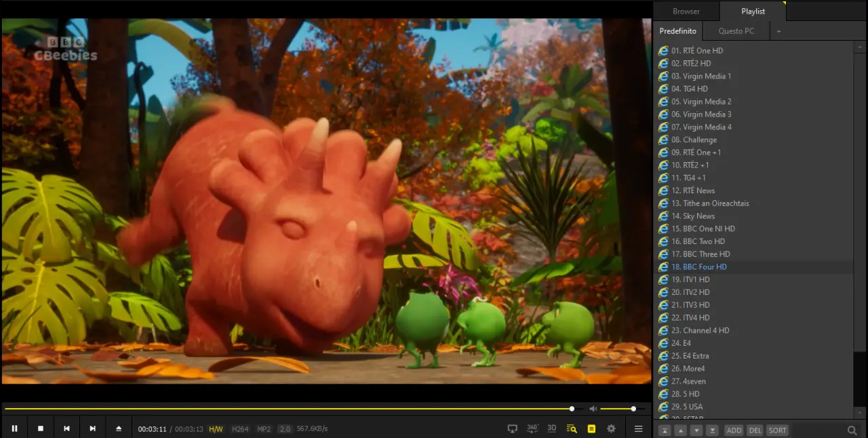Viewport: 868px width, 438px height.
Task: Add a new playlist with plus tab
Action: tap(778, 31)
